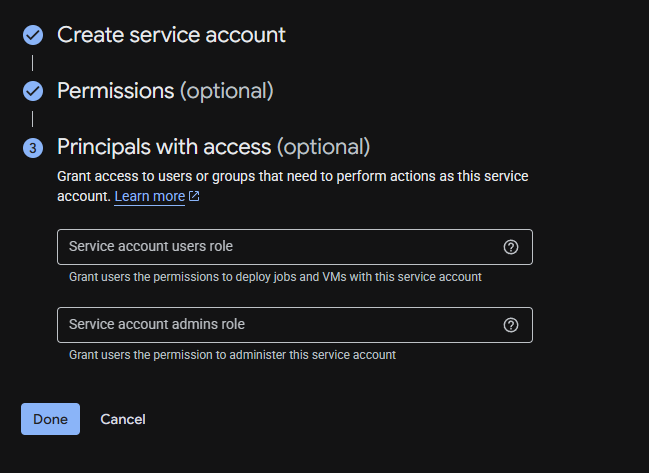Screen dimensions: 649x473
Task: Click external link icon beside Learn more
Action: 194,197
